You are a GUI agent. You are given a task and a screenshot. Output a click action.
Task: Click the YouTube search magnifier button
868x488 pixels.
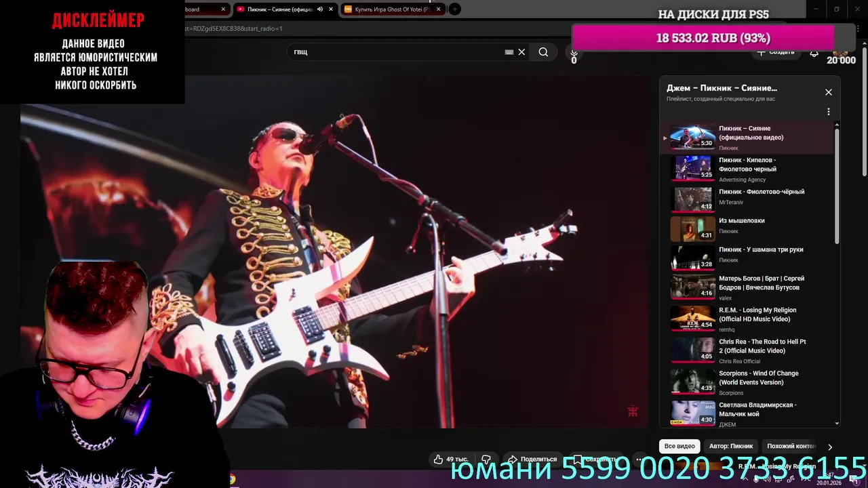543,52
